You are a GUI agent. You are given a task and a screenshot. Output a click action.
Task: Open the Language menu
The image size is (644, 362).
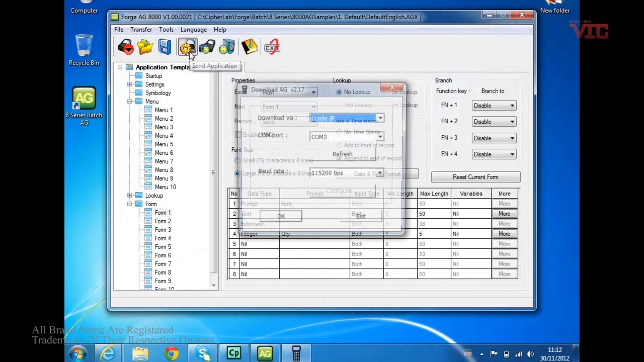[194, 30]
